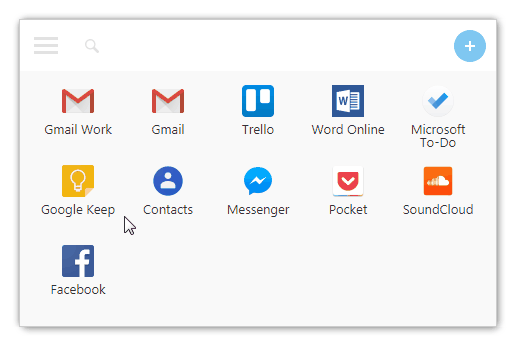The height and width of the screenshot is (360, 516).
Task: Click the "Word Online" label
Action: (x=348, y=130)
